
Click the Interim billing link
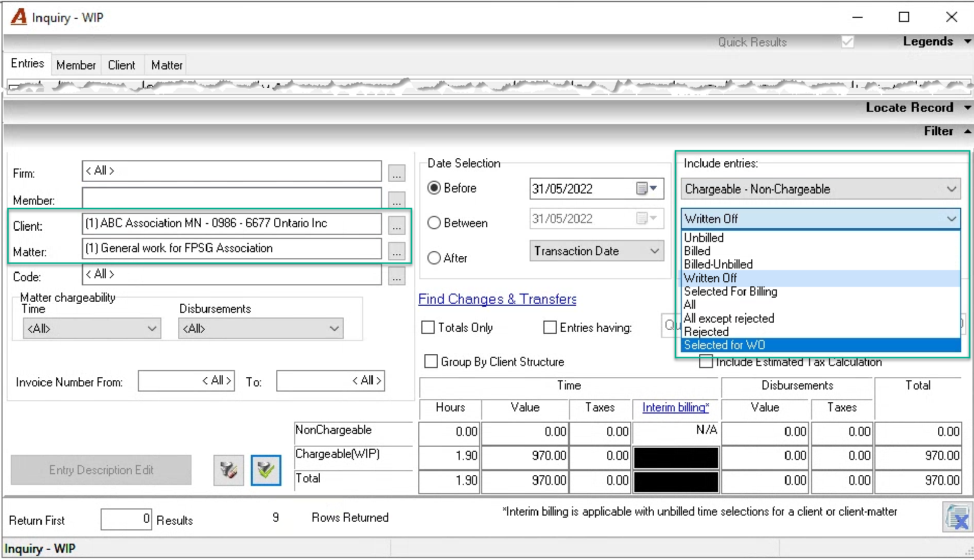pyautogui.click(x=675, y=407)
